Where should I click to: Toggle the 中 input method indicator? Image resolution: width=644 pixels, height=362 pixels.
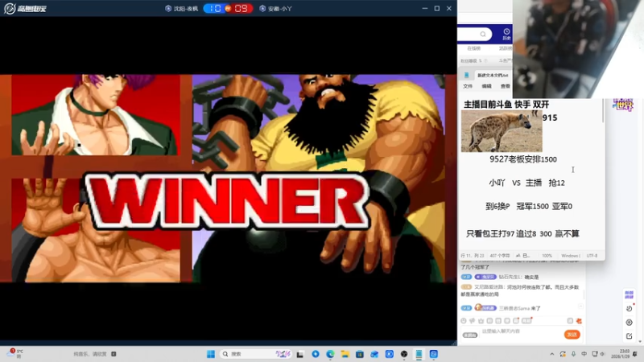[x=584, y=354]
